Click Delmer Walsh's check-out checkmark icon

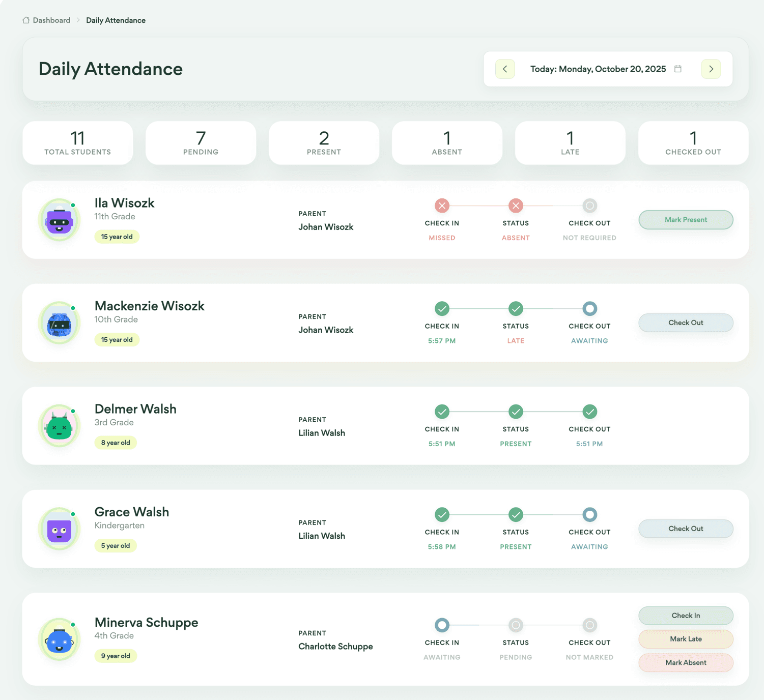click(589, 412)
